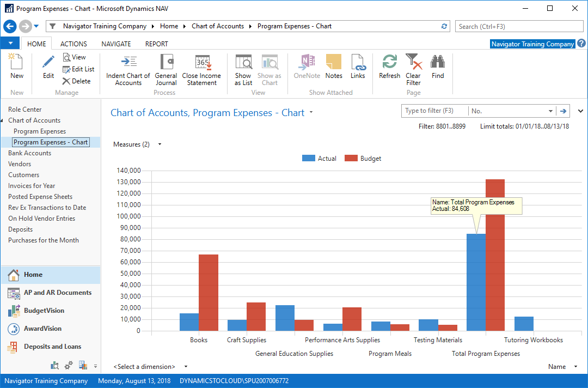Click the New document icon
This screenshot has height=388, width=588.
pyautogui.click(x=16, y=62)
